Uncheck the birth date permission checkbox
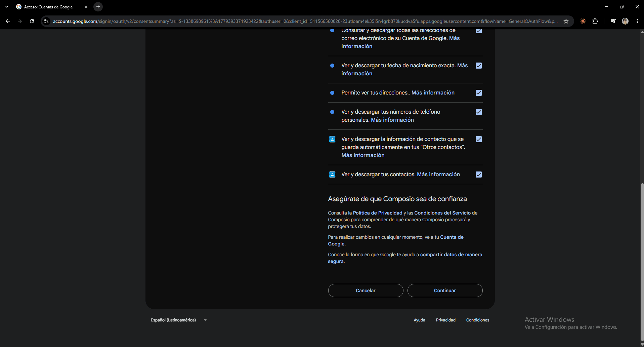644x347 pixels. 479,66
